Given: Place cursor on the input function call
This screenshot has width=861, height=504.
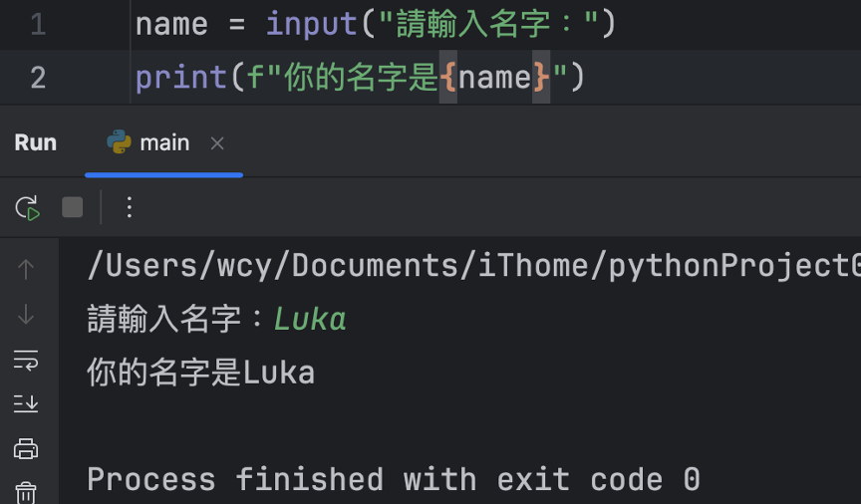Looking at the screenshot, I should pos(311,24).
